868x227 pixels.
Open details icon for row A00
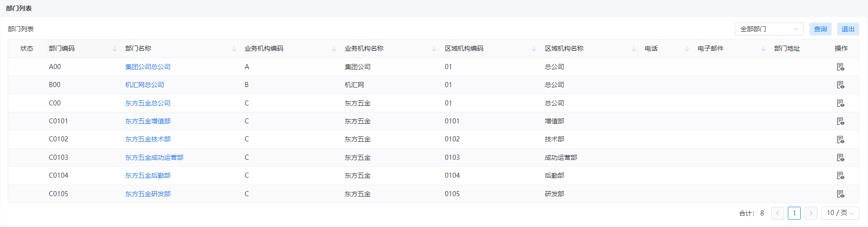(x=840, y=67)
